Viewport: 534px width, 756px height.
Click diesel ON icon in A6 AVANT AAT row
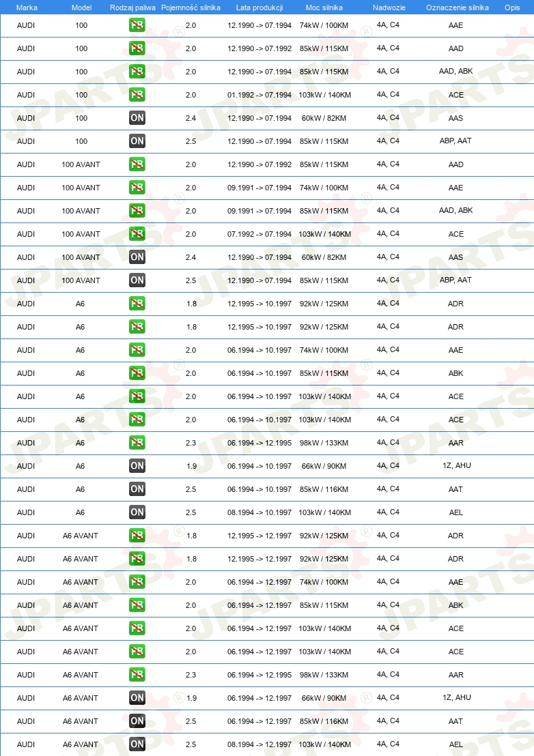[137, 721]
